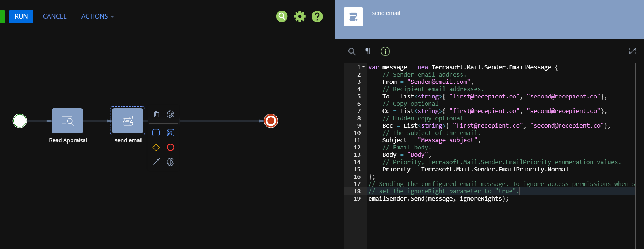Click the "Message subject" string on line 11
Image resolution: width=644 pixels, height=249 pixels.
coord(447,140)
